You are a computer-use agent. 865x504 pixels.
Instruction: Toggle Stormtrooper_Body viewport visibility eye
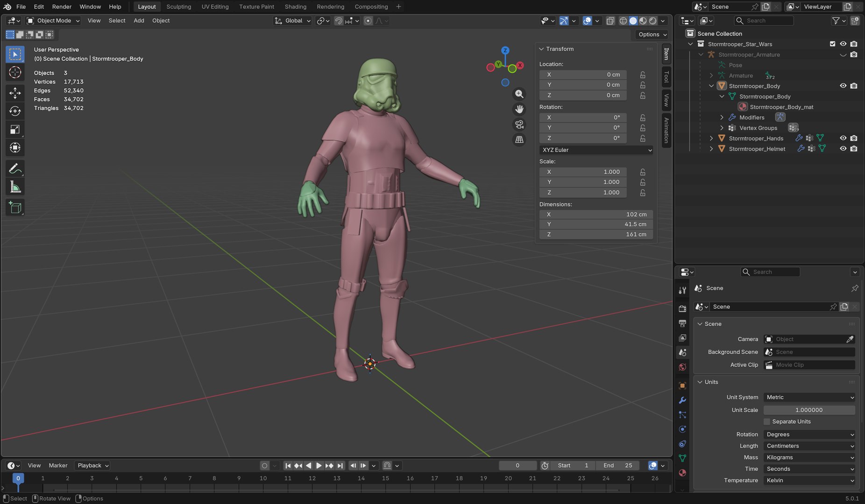coord(843,86)
